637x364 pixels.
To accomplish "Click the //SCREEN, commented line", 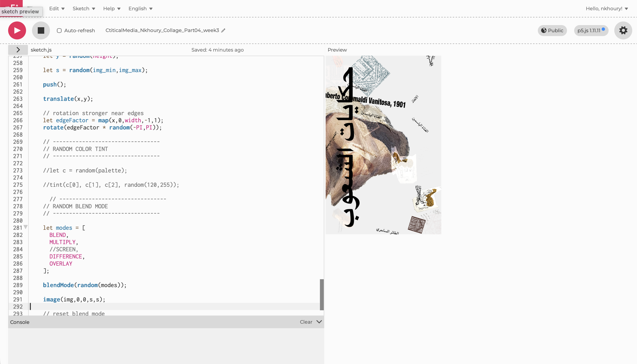I will point(64,249).
